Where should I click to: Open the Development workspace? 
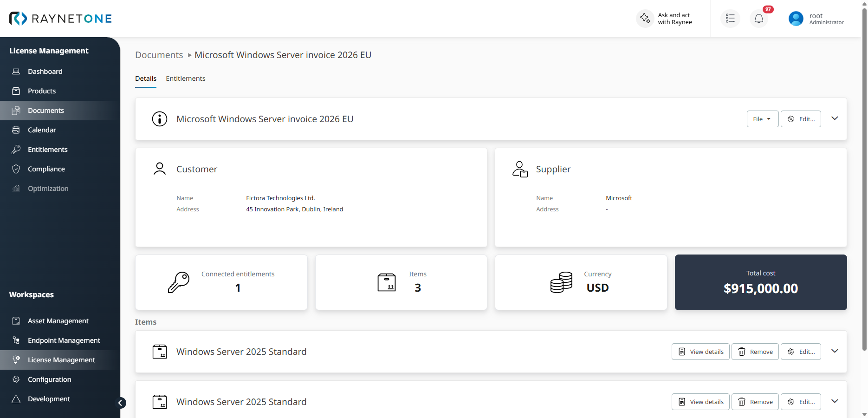point(60,399)
